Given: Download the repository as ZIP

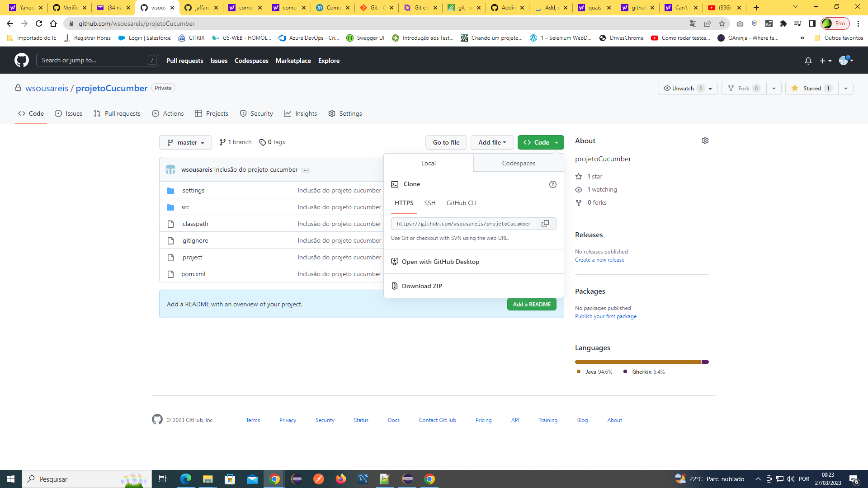Looking at the screenshot, I should click(x=422, y=286).
